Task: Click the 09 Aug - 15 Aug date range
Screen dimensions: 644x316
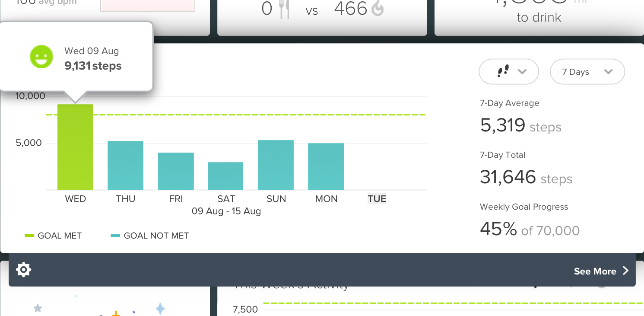Action: [x=226, y=211]
